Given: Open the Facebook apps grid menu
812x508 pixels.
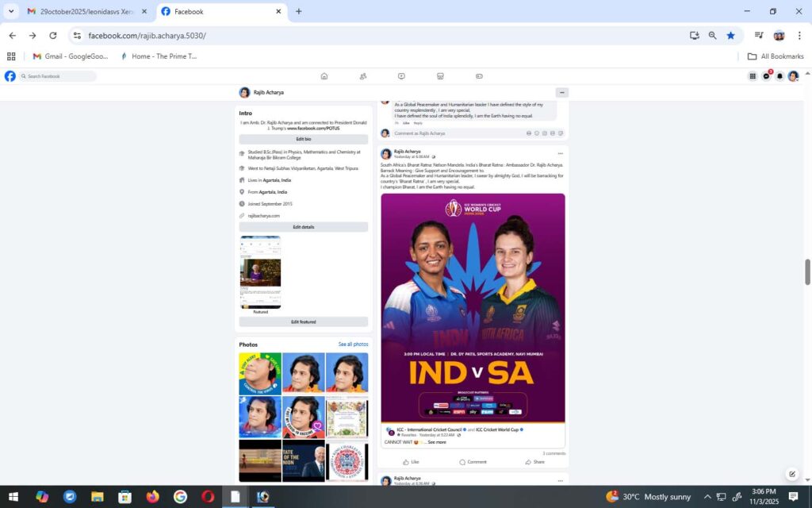Looking at the screenshot, I should coord(753,76).
